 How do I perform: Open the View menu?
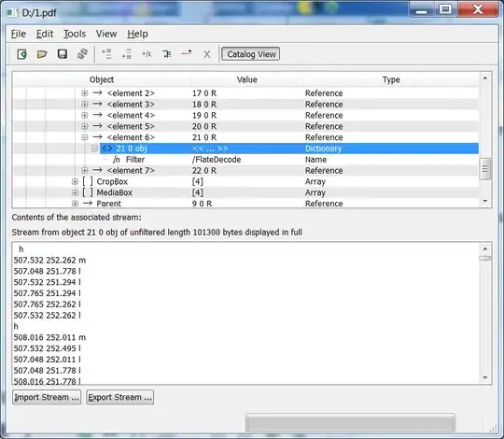[106, 34]
